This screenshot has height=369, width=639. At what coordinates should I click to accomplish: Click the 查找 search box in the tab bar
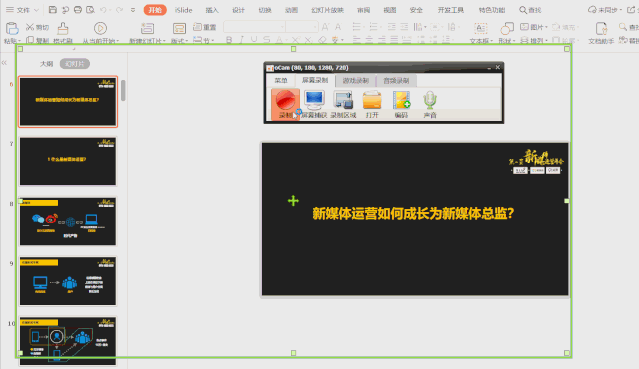tap(530, 10)
